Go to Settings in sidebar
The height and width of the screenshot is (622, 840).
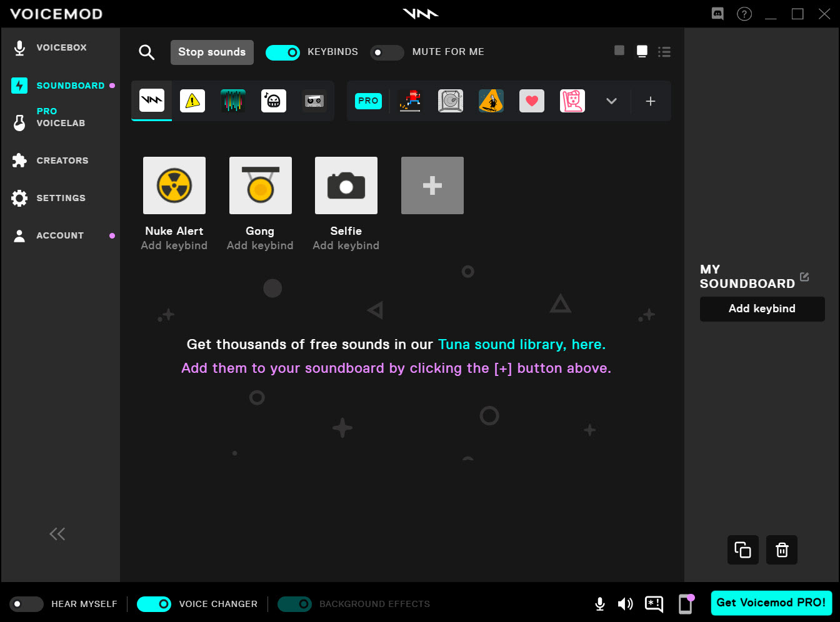[61, 198]
